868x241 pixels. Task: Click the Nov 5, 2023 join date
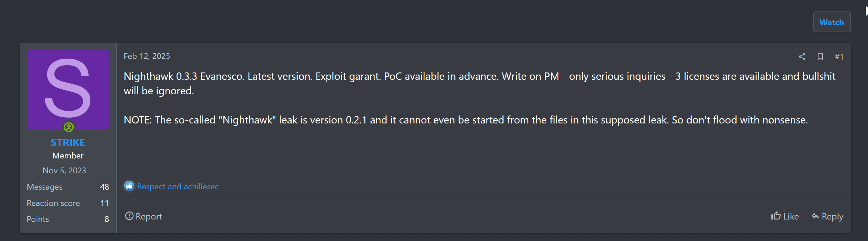pos(64,171)
